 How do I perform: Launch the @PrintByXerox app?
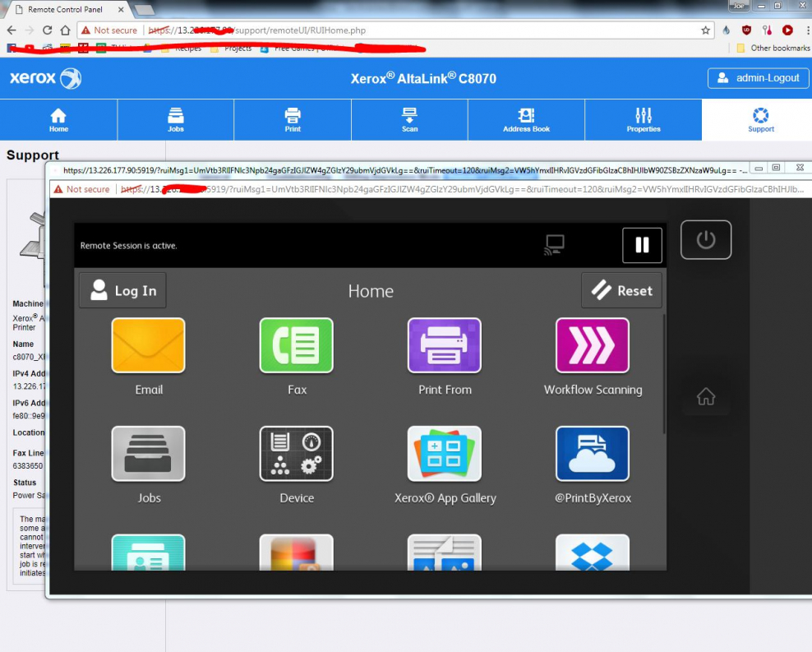click(x=593, y=453)
